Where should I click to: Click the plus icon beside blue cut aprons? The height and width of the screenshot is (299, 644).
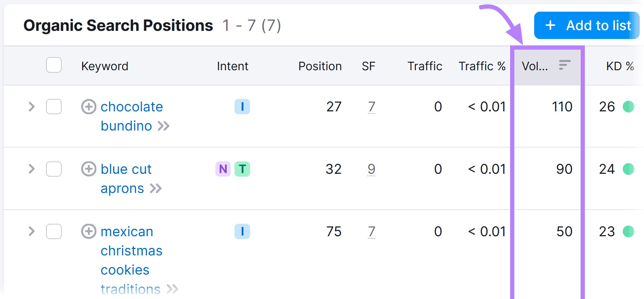(89, 169)
